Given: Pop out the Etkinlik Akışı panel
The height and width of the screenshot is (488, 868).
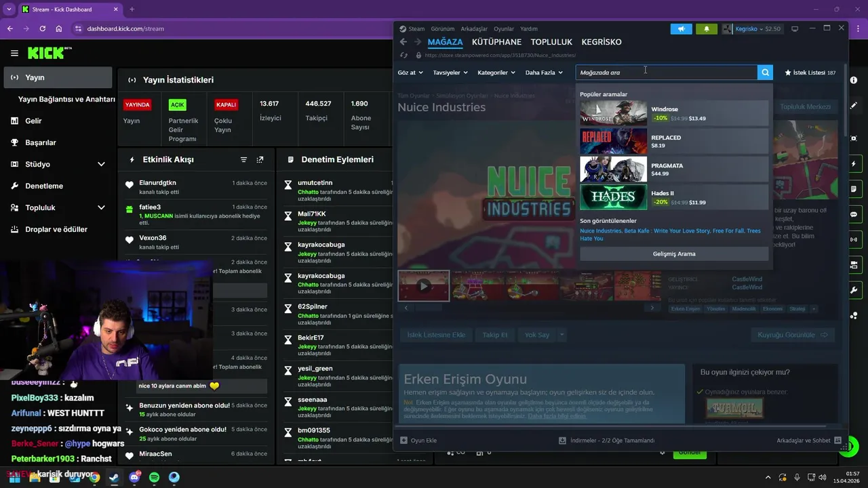Looking at the screenshot, I should click(x=260, y=160).
